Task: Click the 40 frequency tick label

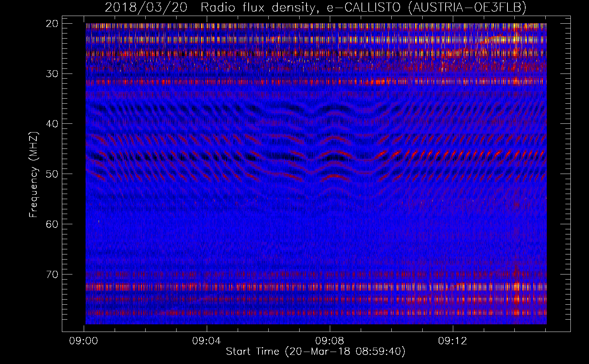Action: coord(52,124)
